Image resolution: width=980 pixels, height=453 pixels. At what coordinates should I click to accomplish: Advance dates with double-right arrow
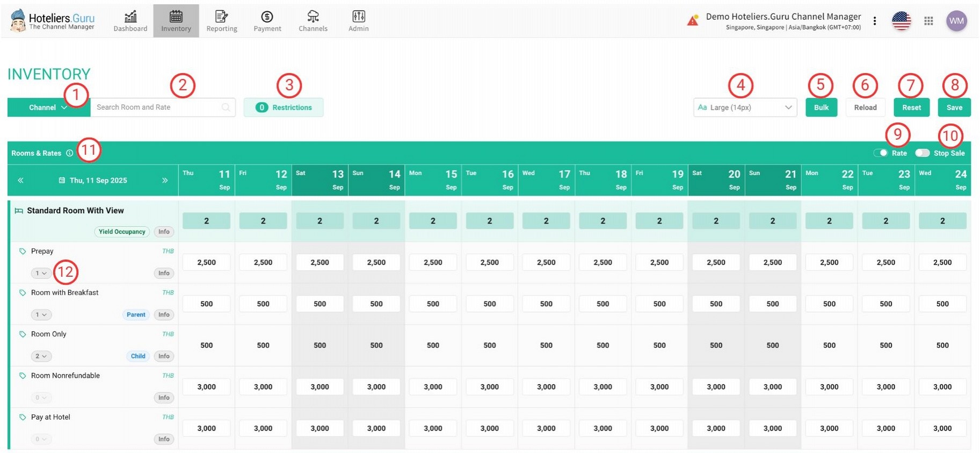(165, 181)
